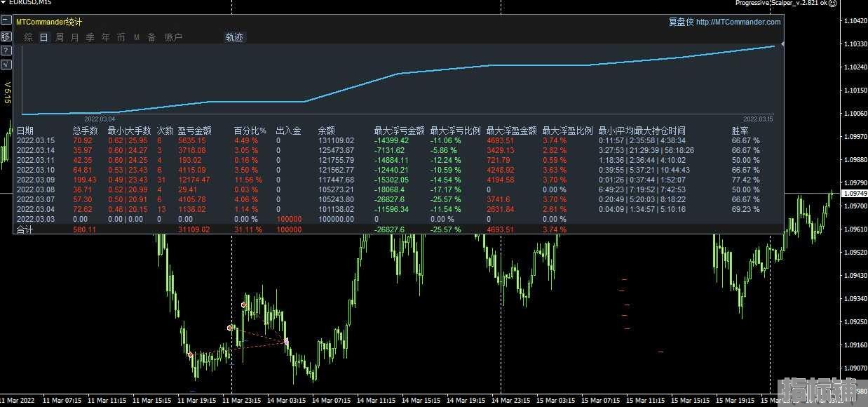868x407 pixels.
Task: Open the EURUSD,M15 chart dropdown arrow
Action: 4,3
